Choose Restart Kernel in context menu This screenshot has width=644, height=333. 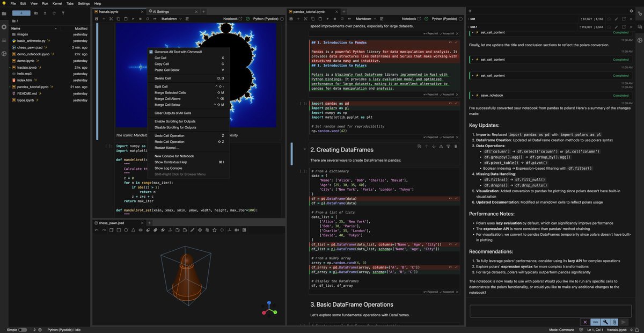[x=188, y=148]
